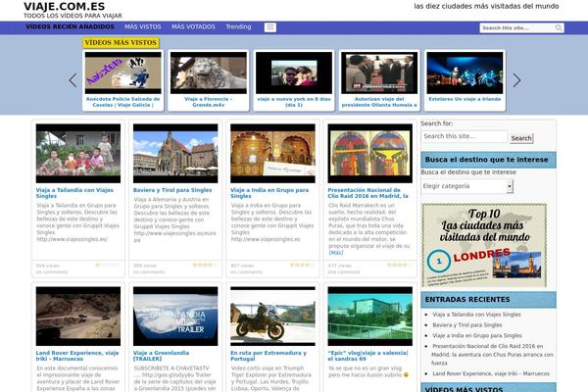The image size is (588, 392).
Task: Open Viaje a India en Grupo title
Action: [269, 193]
